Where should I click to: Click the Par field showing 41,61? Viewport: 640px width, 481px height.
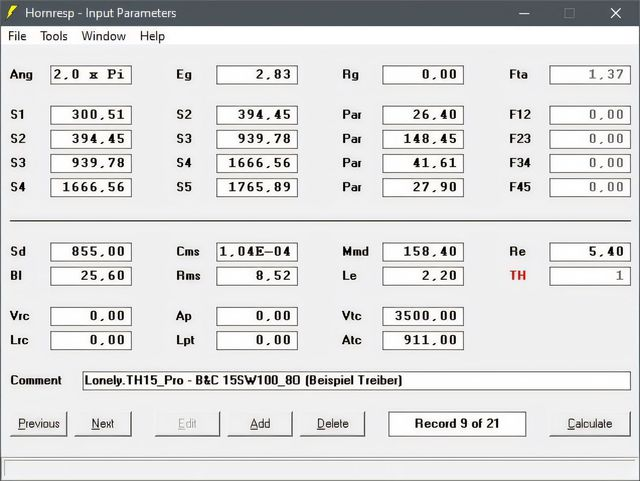[423, 163]
